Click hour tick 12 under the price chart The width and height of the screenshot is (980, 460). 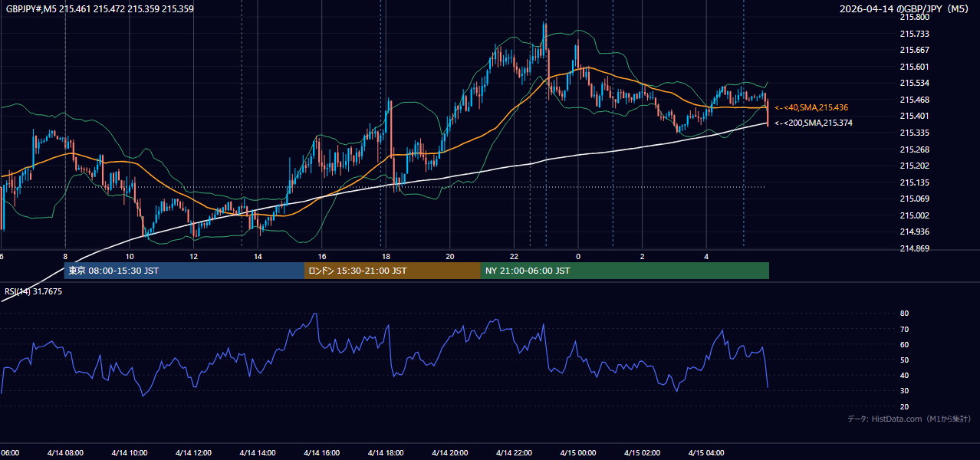click(x=193, y=256)
